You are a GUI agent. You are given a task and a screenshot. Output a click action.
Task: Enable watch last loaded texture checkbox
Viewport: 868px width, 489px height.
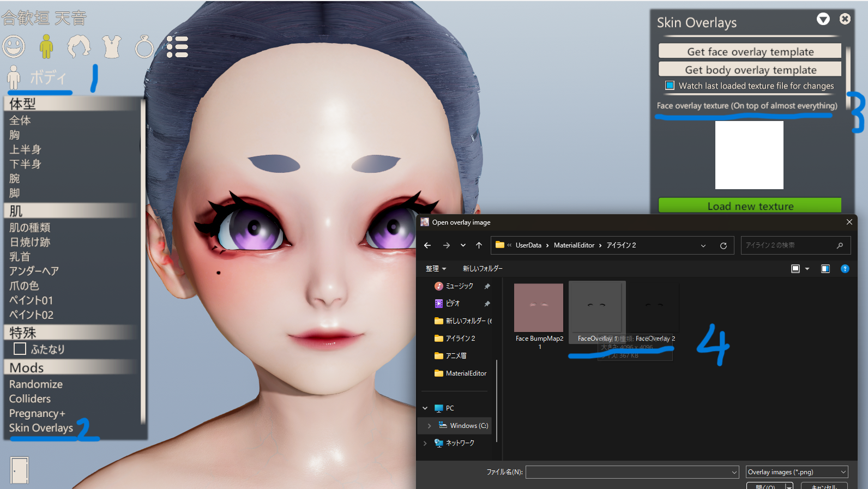point(670,86)
